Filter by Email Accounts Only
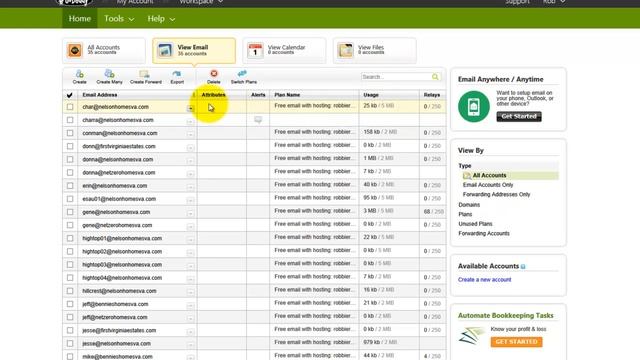The height and width of the screenshot is (360, 640). (488, 185)
